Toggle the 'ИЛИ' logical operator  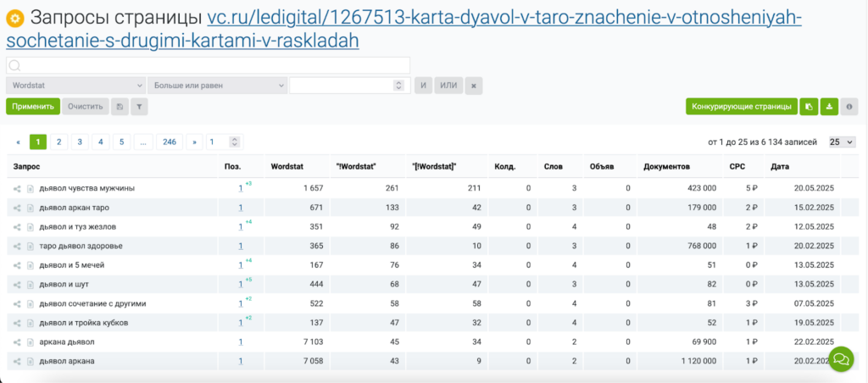click(448, 86)
